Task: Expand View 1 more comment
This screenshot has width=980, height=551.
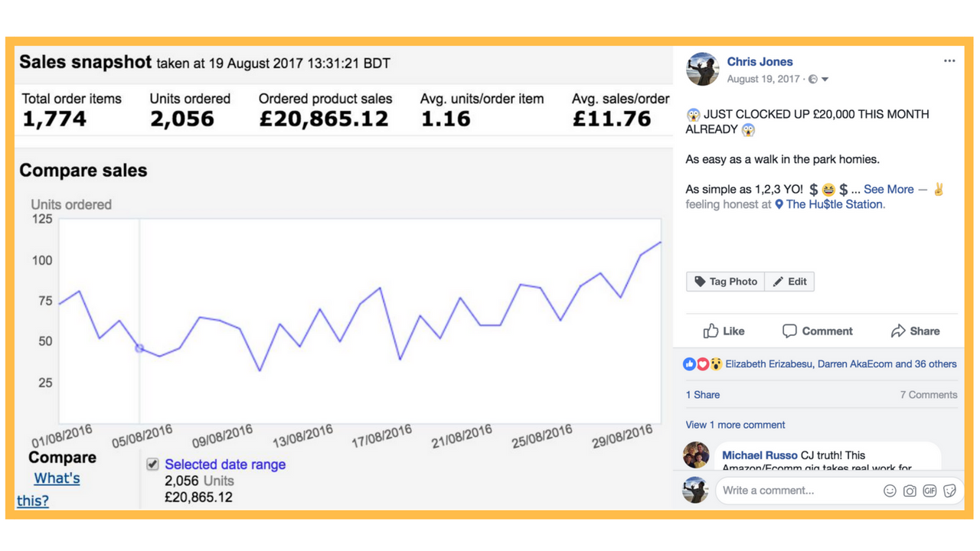Action: coord(735,425)
